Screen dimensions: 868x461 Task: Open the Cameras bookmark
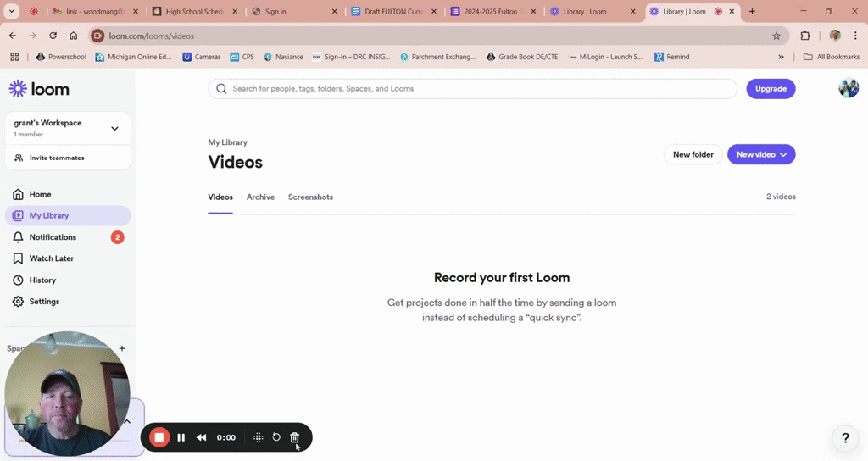click(202, 57)
